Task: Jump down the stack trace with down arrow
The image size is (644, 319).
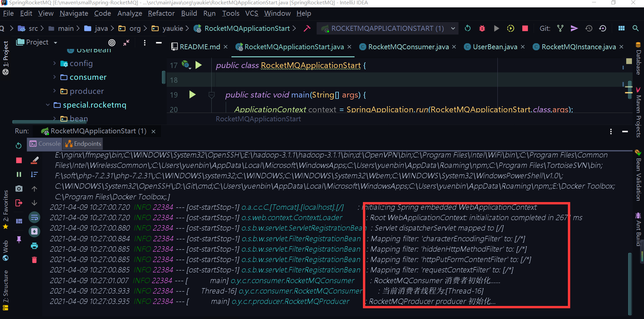Action: 34,203
